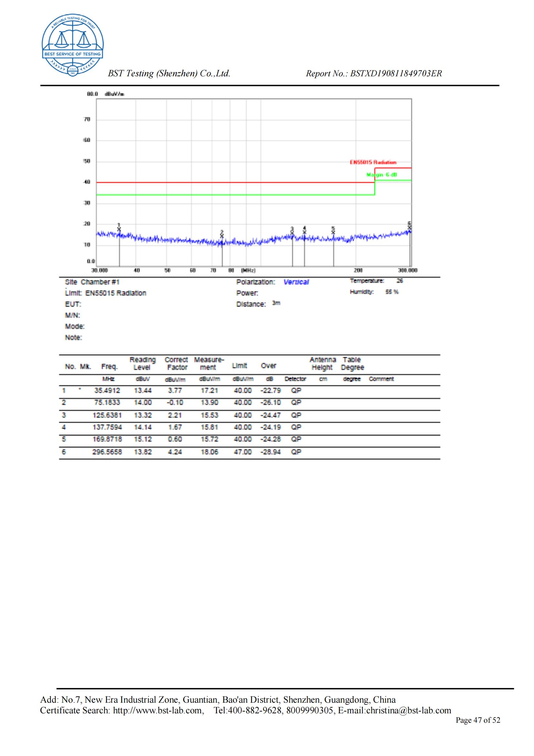The width and height of the screenshot is (534, 756).
Task: Click the red EN55015 Radiation legend label
Action: (x=373, y=162)
